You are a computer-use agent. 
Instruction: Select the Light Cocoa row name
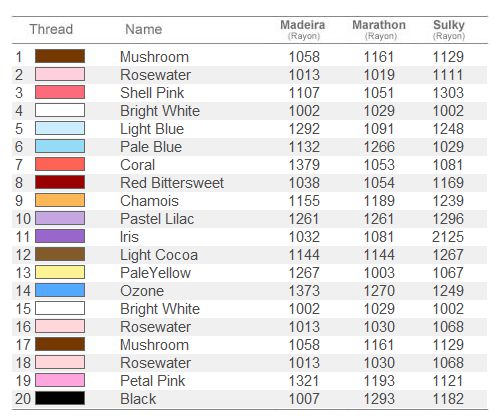(x=159, y=255)
